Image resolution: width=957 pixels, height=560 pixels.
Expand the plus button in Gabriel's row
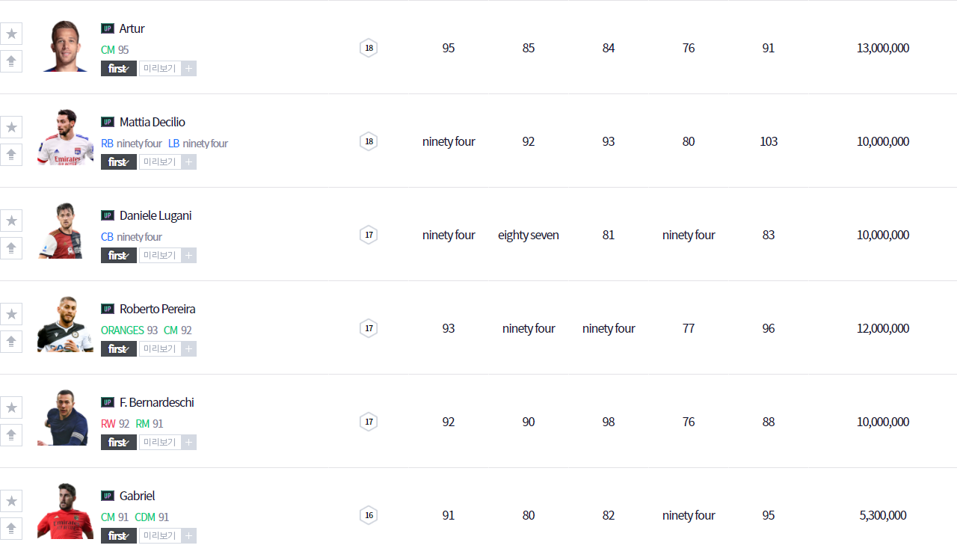(x=189, y=536)
